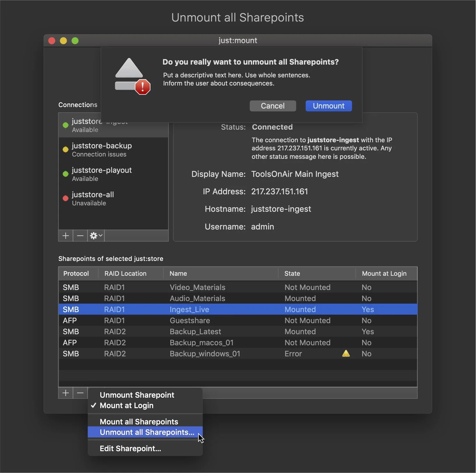Remove sharepoint with the minus button
Image resolution: width=476 pixels, height=473 pixels.
tap(80, 393)
